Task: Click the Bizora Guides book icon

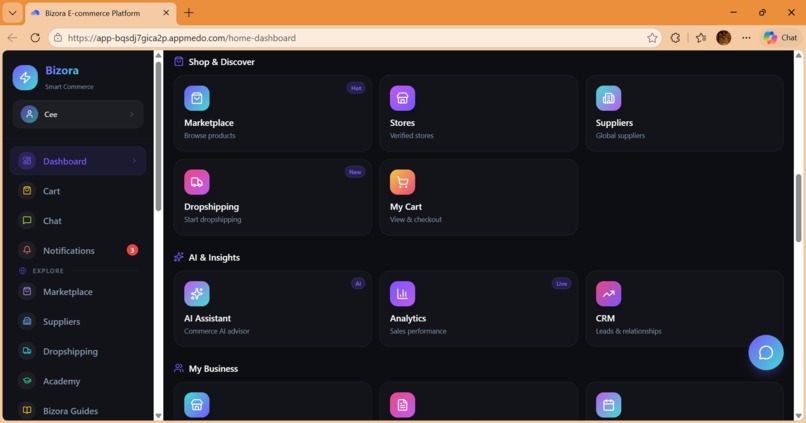Action: (27, 411)
